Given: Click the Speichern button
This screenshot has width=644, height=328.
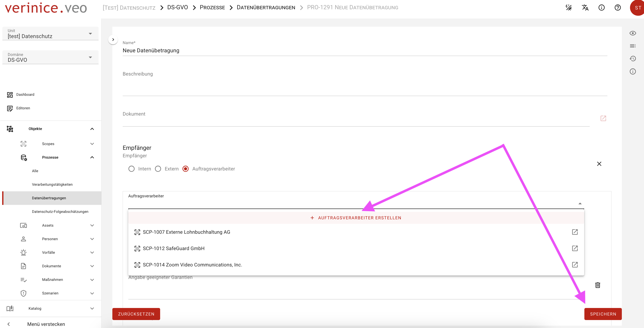Looking at the screenshot, I should [x=603, y=314].
